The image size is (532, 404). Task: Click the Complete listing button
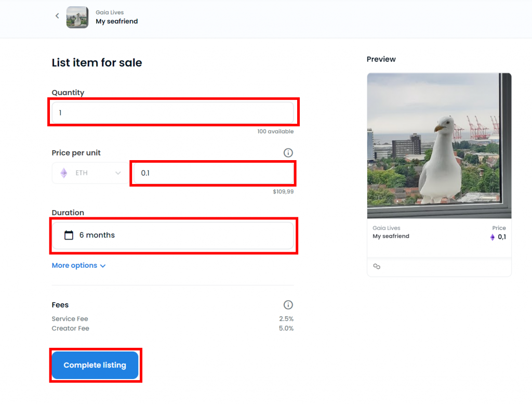(x=95, y=365)
